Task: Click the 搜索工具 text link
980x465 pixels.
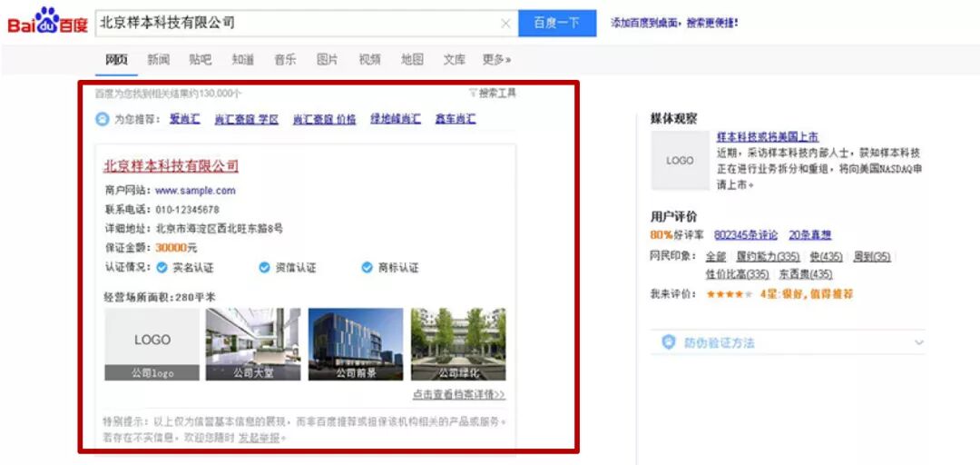Action: [x=497, y=94]
